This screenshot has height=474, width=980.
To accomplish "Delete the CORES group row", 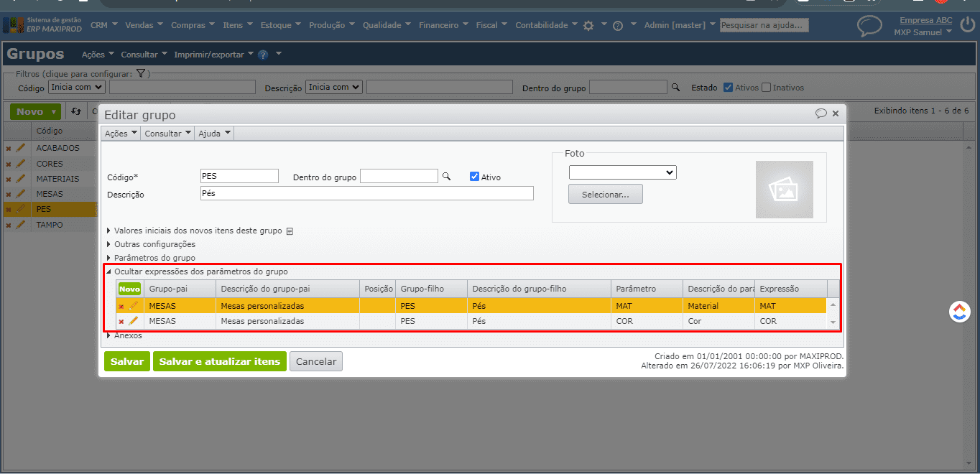I will [x=9, y=164].
